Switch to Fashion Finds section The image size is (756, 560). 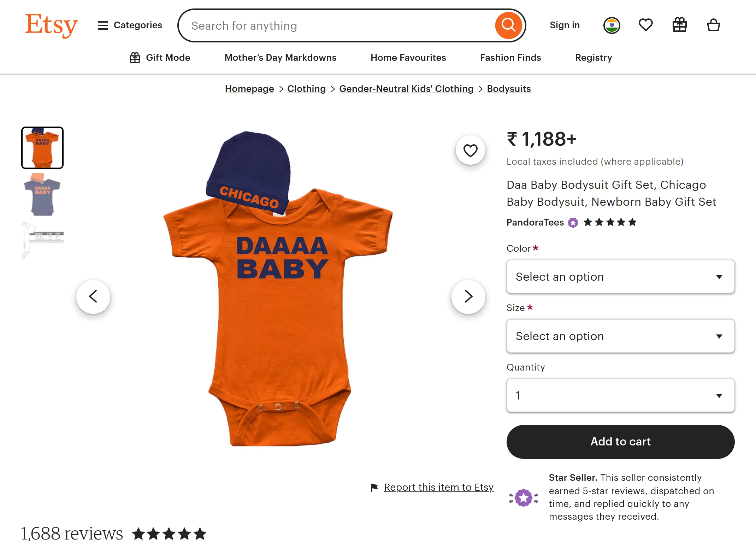510,57
